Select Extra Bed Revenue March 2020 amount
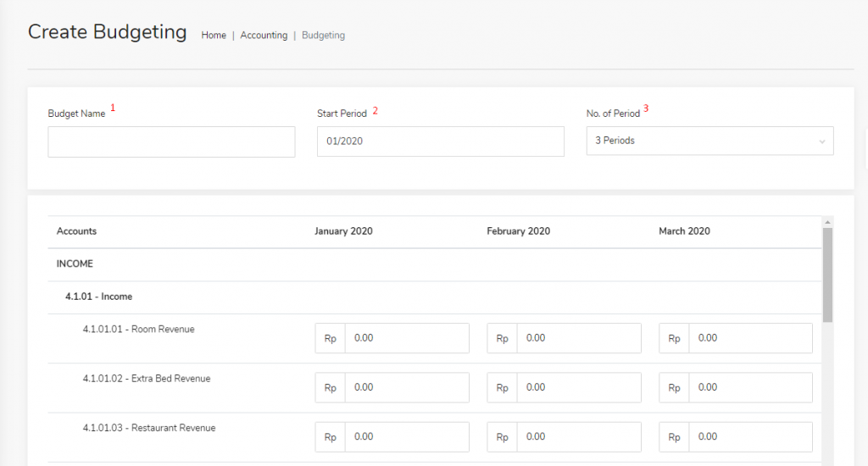868x466 pixels. coord(750,387)
